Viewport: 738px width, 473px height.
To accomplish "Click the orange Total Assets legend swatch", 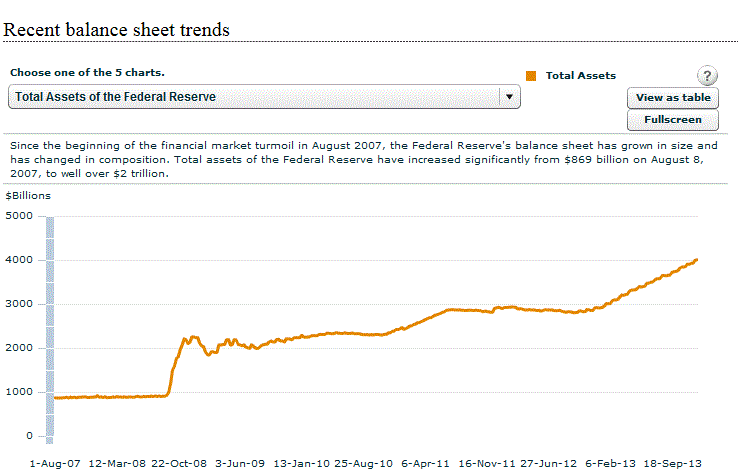I will (x=531, y=76).
